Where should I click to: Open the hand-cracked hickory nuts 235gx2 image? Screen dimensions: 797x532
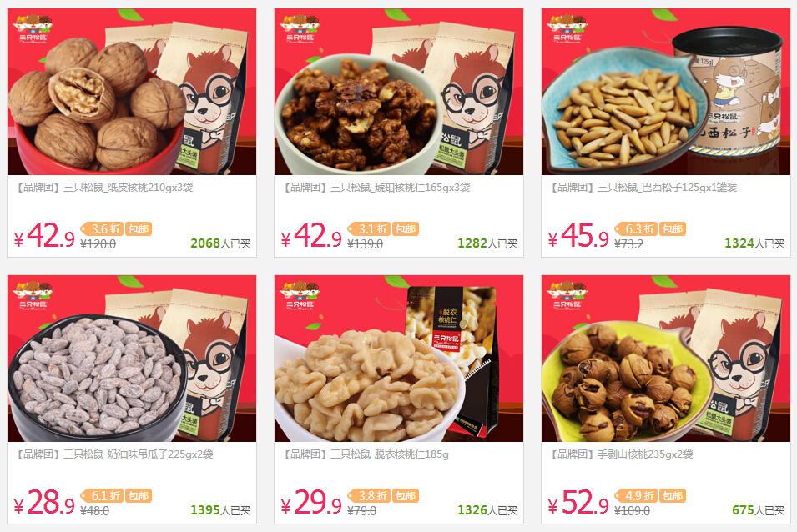666,359
